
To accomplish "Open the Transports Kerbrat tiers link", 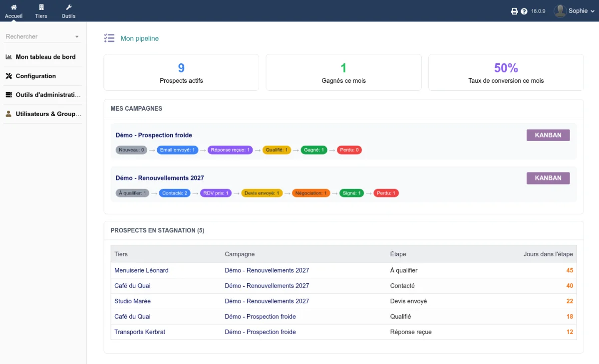I will 140,332.
